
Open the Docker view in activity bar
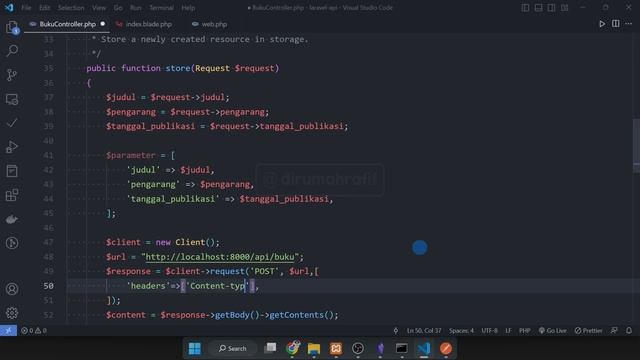(x=12, y=219)
